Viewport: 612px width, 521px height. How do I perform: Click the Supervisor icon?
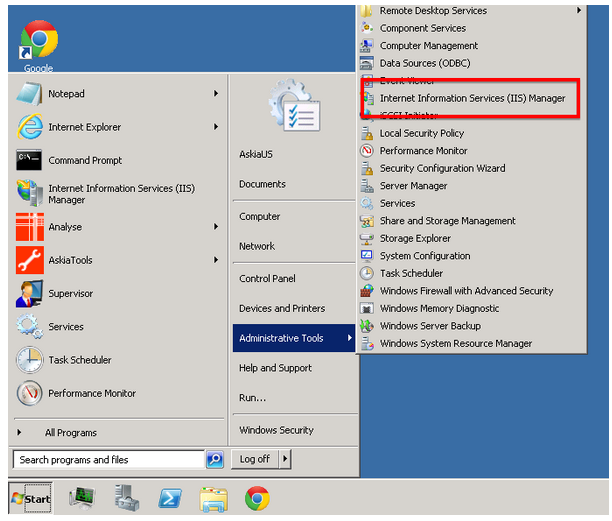pos(30,293)
